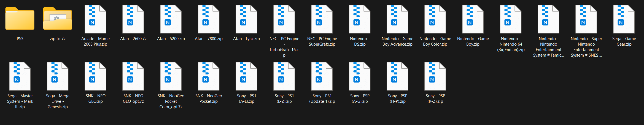Select Sony - PS1 (A-L).zip archive icon

point(246,76)
